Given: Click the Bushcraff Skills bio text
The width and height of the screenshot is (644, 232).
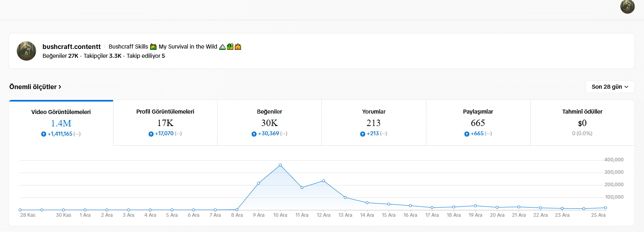Looking at the screenshot, I should point(128,47).
